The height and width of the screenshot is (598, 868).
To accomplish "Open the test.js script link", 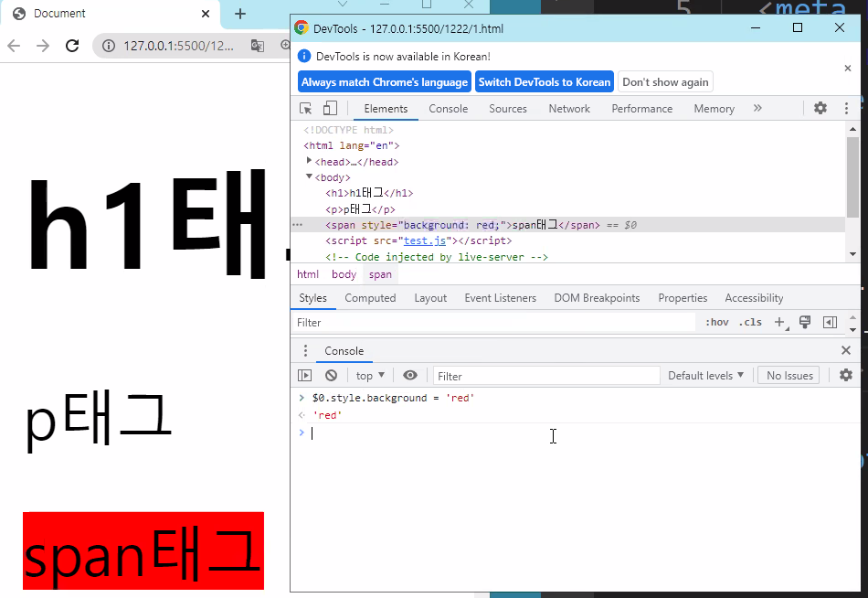I will pyautogui.click(x=425, y=240).
